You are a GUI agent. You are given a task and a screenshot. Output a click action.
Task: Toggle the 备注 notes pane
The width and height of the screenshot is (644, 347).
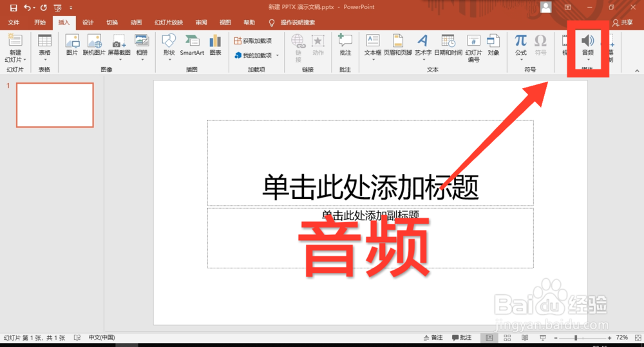pos(433,338)
